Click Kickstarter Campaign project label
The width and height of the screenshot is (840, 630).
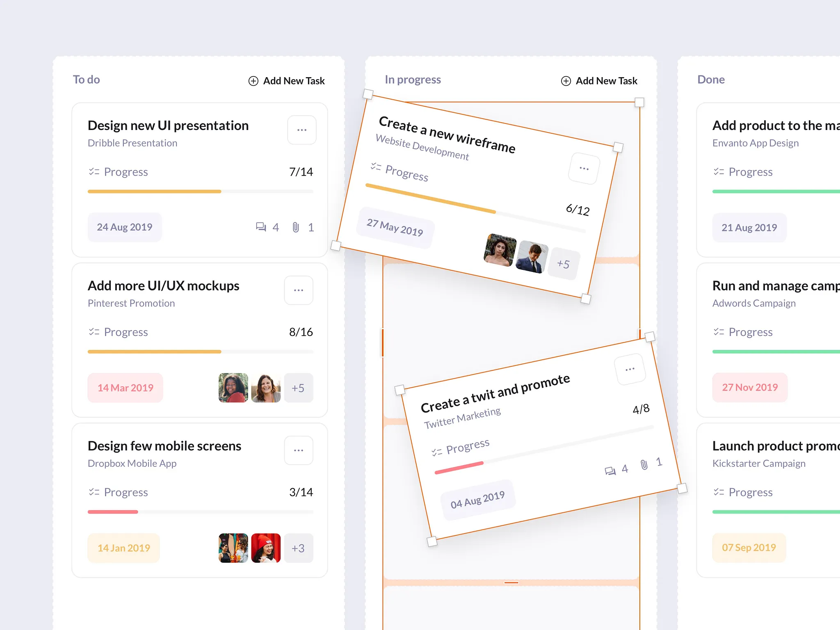[x=759, y=463]
